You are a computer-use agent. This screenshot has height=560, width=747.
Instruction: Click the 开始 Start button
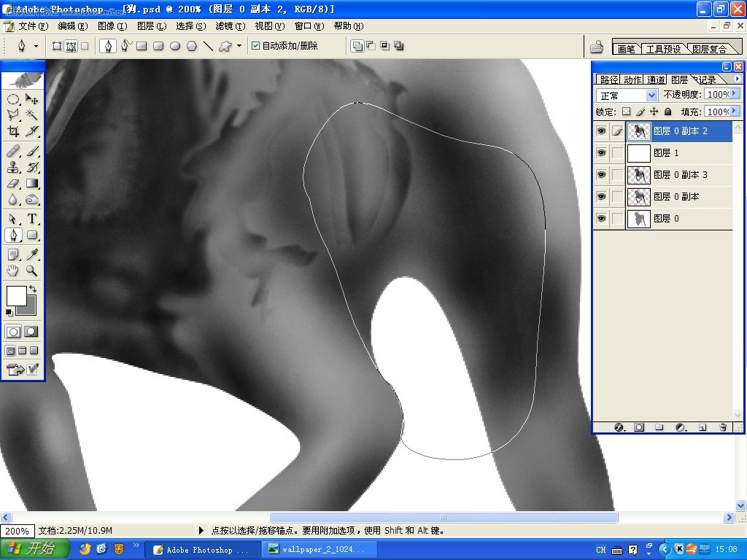click(34, 549)
